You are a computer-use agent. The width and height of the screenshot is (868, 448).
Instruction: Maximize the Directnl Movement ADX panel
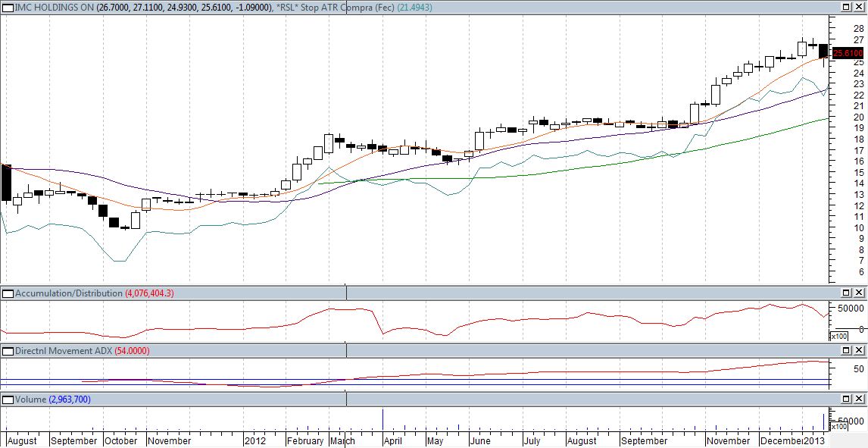846,351
